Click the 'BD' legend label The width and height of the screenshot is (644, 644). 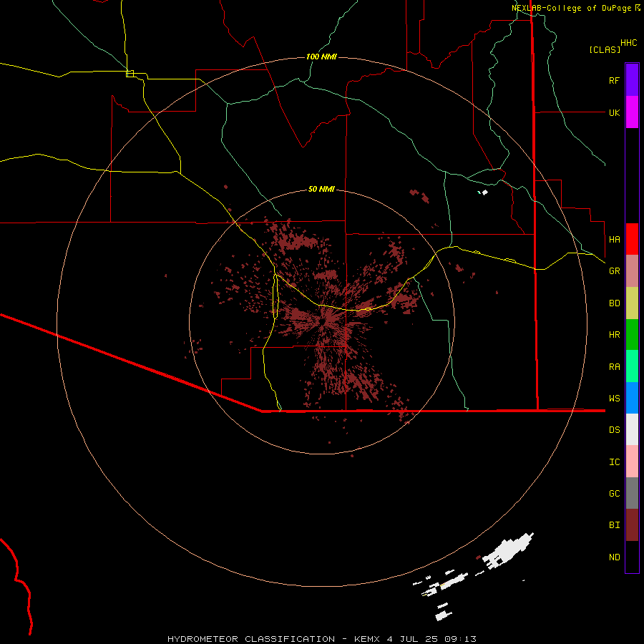point(614,303)
